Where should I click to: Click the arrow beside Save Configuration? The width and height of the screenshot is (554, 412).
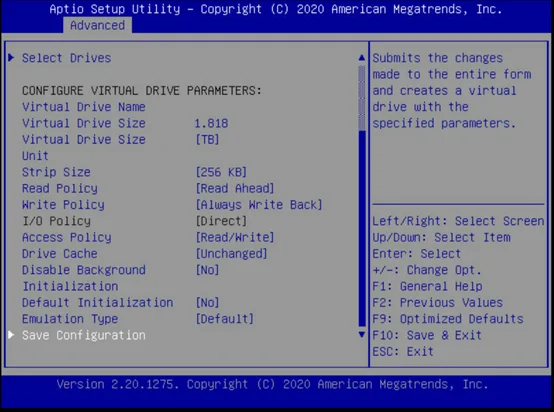tap(11, 335)
